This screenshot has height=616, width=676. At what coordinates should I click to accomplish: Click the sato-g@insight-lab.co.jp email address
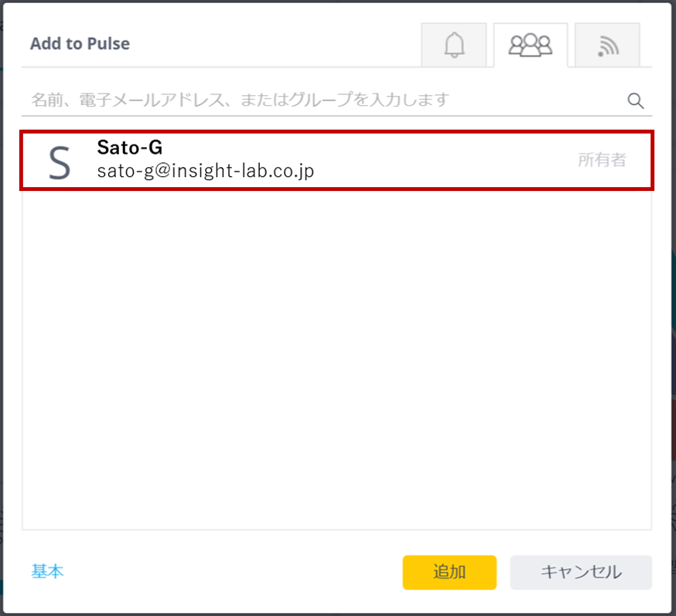click(205, 171)
